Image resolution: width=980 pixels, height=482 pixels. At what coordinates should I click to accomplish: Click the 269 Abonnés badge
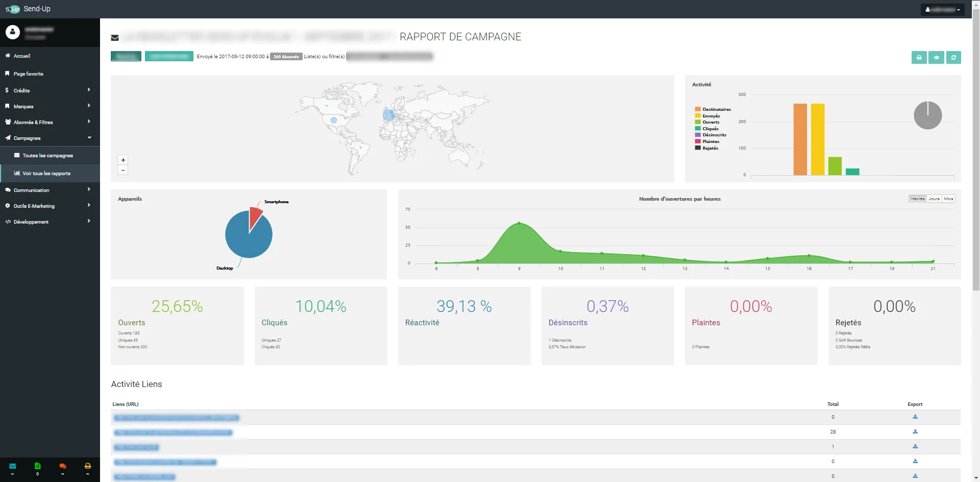pos(286,57)
